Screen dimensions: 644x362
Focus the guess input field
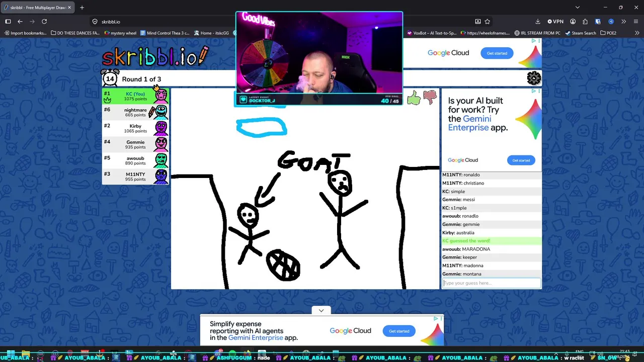492,283
